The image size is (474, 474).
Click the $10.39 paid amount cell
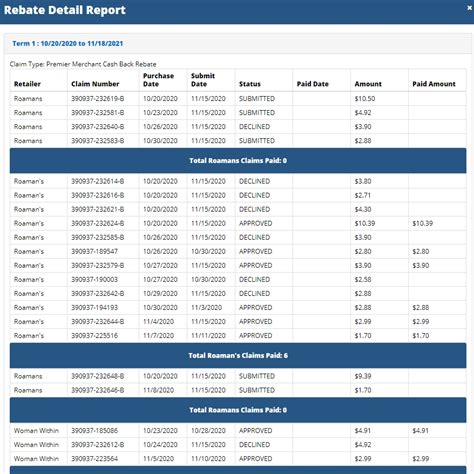tap(422, 223)
